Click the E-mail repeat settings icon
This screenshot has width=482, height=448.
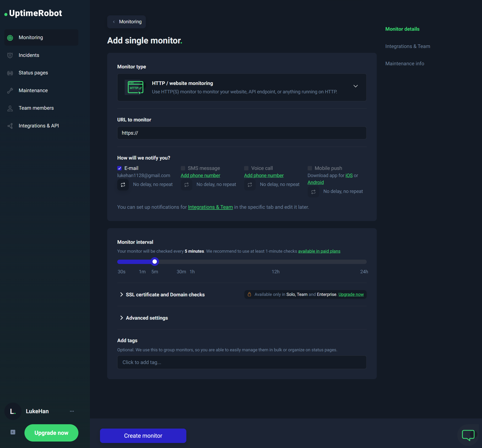click(x=123, y=185)
